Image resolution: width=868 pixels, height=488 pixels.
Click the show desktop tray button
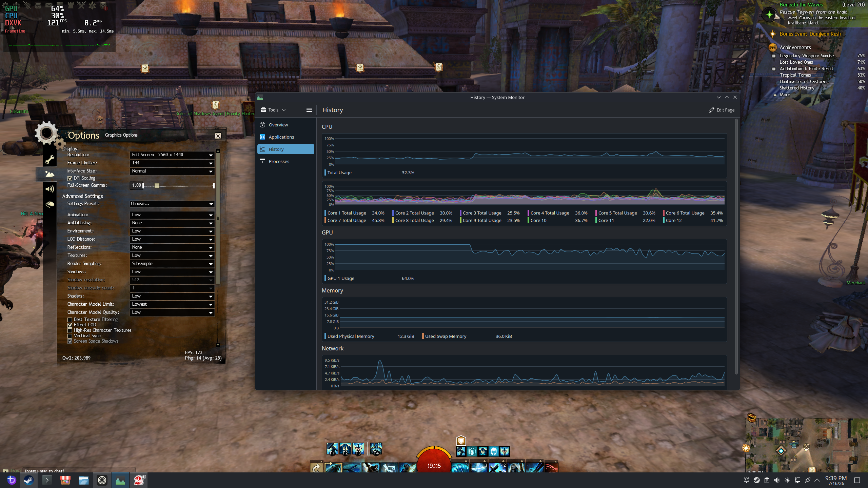pos(857,480)
